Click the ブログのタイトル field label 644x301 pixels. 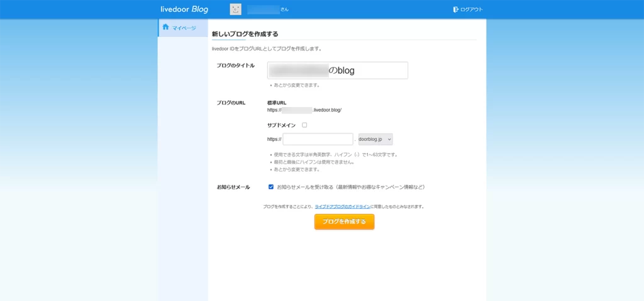pyautogui.click(x=235, y=65)
